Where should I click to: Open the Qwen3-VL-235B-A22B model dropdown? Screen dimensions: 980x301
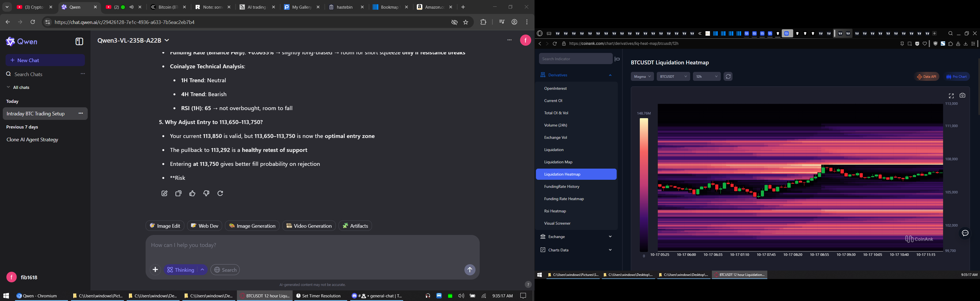[133, 40]
